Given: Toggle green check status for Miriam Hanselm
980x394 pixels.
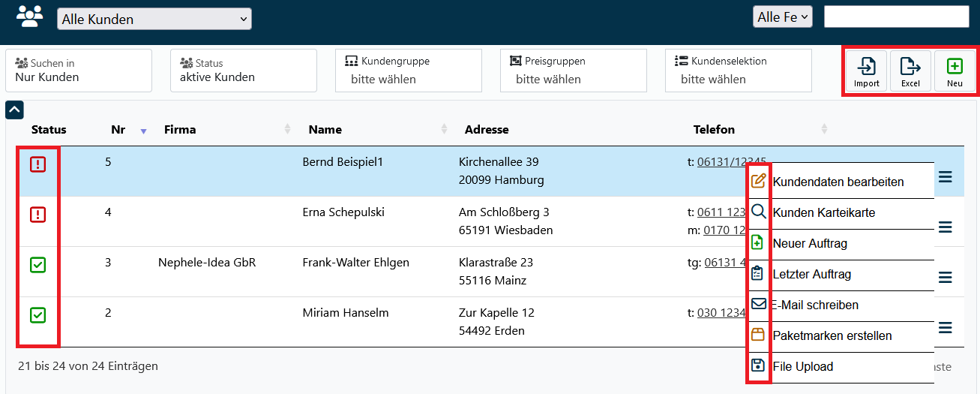Looking at the screenshot, I should click(38, 315).
